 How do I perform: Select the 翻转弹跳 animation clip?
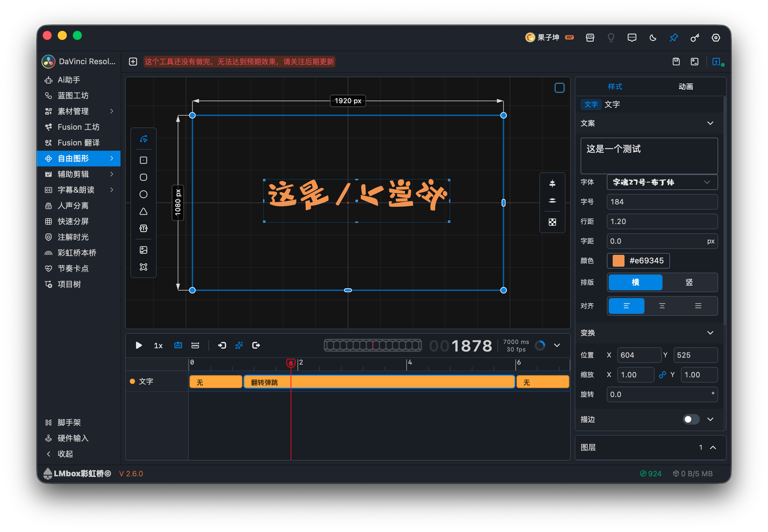379,382
